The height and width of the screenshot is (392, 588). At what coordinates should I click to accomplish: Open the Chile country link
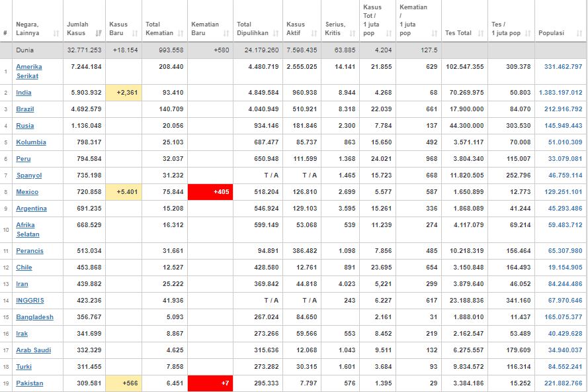click(24, 267)
